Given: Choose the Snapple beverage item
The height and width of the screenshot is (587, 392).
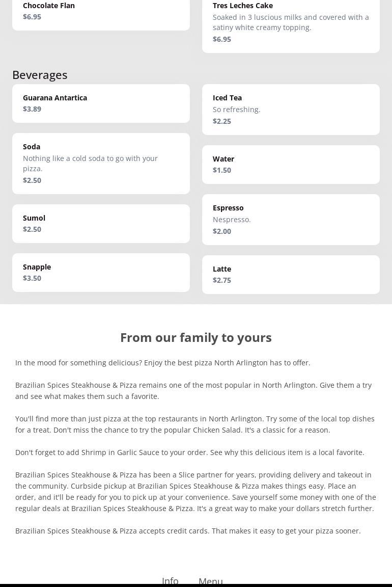Looking at the screenshot, I should 101,273.
